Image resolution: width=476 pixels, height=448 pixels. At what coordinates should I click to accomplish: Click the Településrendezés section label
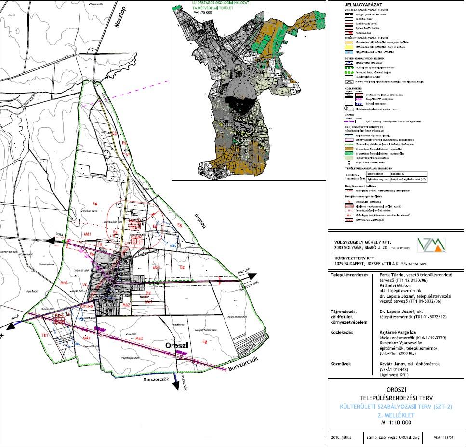pos(349,275)
